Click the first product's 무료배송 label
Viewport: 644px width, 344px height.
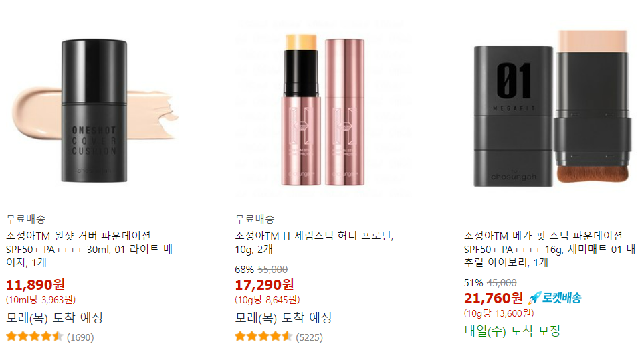(26, 219)
